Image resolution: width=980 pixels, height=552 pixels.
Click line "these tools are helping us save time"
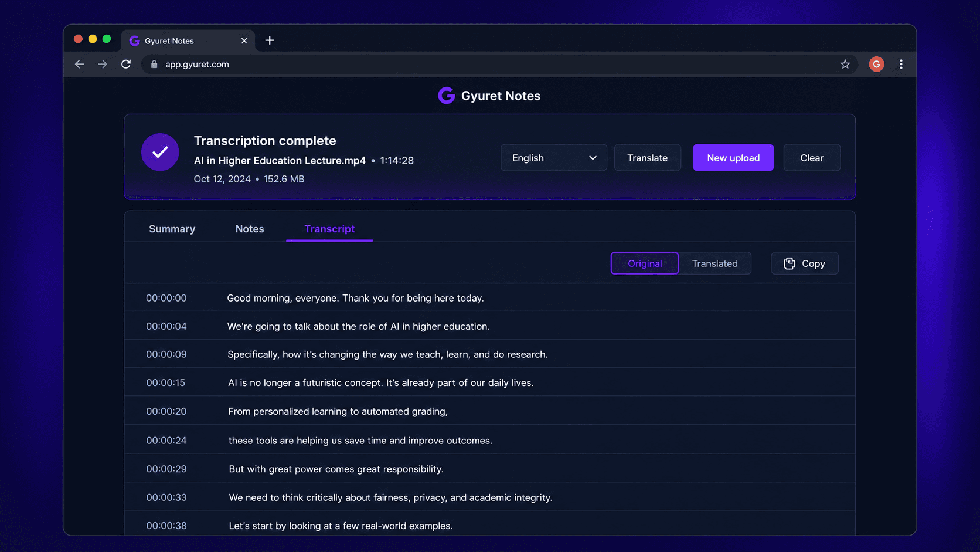[x=360, y=440]
